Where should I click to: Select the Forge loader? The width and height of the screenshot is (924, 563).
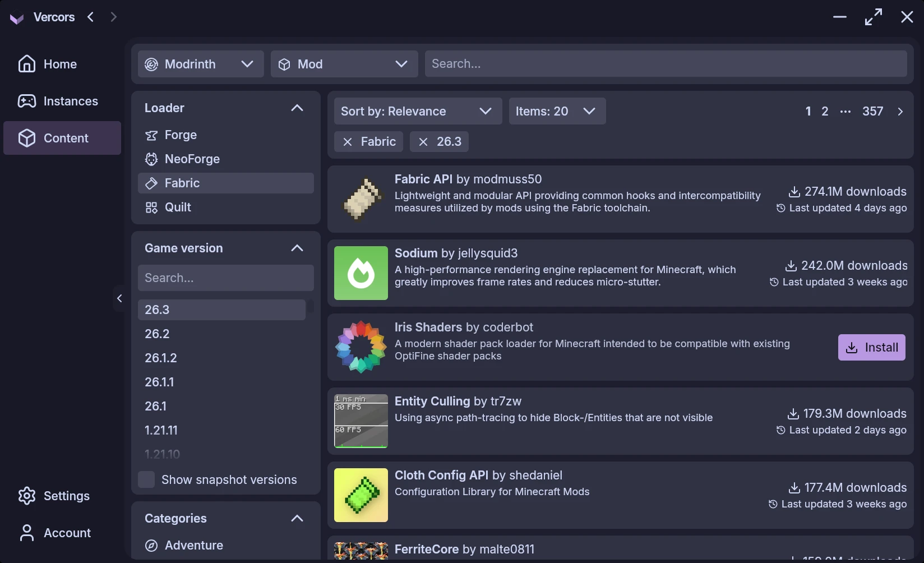[226, 135]
